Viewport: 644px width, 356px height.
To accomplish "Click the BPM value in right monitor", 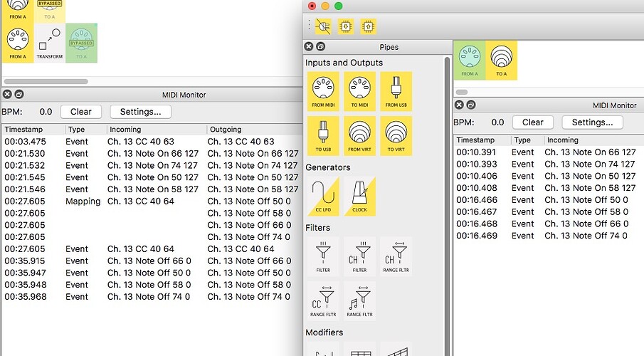I will pyautogui.click(x=497, y=122).
